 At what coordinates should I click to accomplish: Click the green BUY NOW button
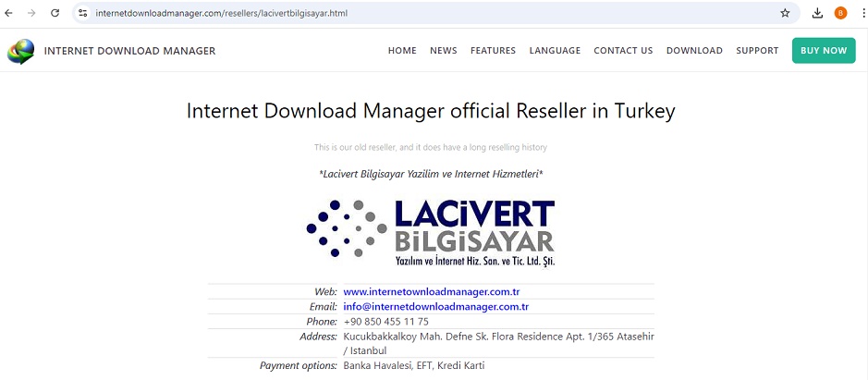824,51
